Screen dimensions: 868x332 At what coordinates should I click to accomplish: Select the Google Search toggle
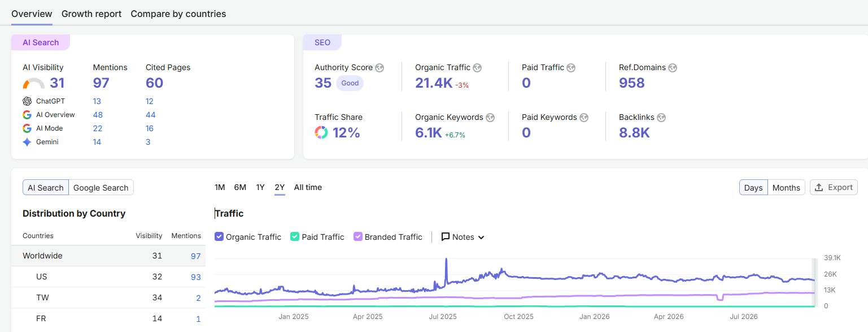point(101,188)
